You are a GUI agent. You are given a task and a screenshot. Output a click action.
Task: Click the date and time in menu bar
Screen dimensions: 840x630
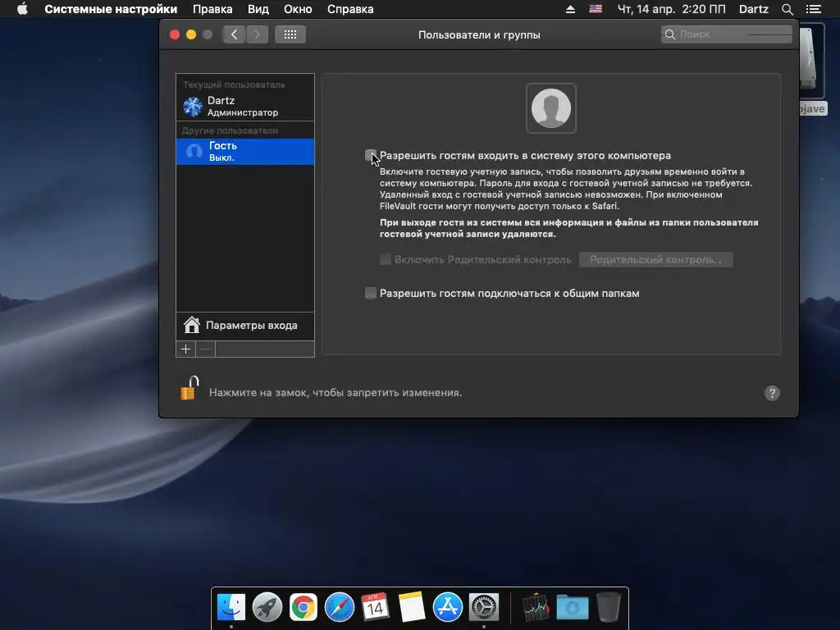[672, 9]
